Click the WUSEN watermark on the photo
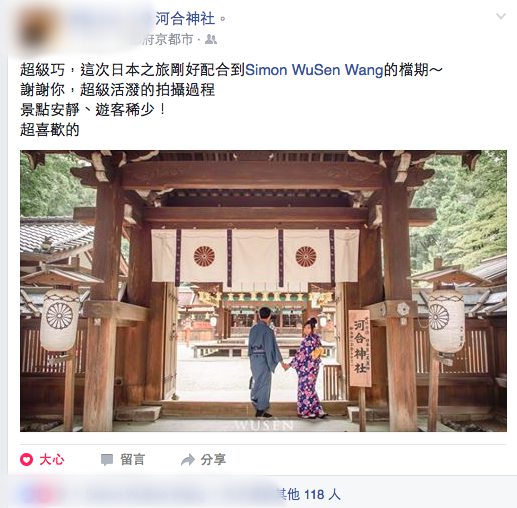 click(263, 425)
